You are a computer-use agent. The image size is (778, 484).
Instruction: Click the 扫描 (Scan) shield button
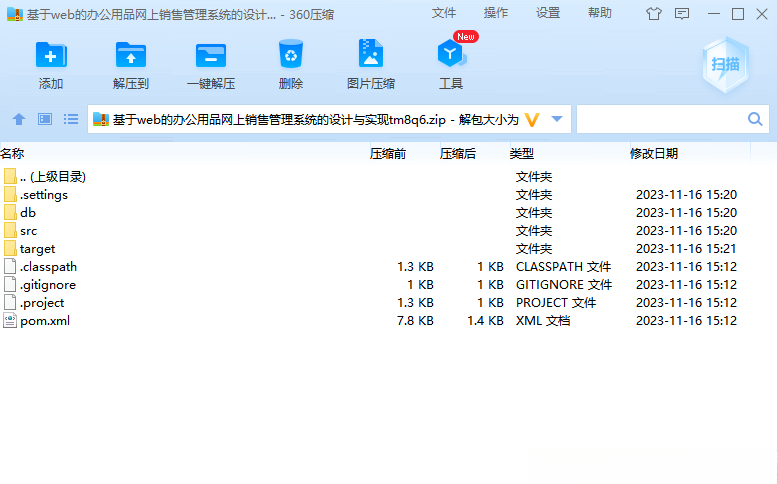725,65
